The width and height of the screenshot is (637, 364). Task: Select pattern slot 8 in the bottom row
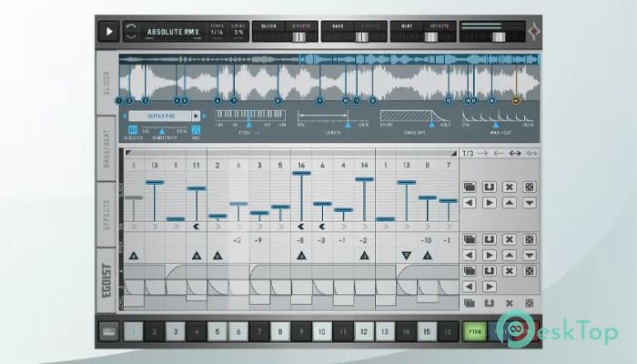280,333
